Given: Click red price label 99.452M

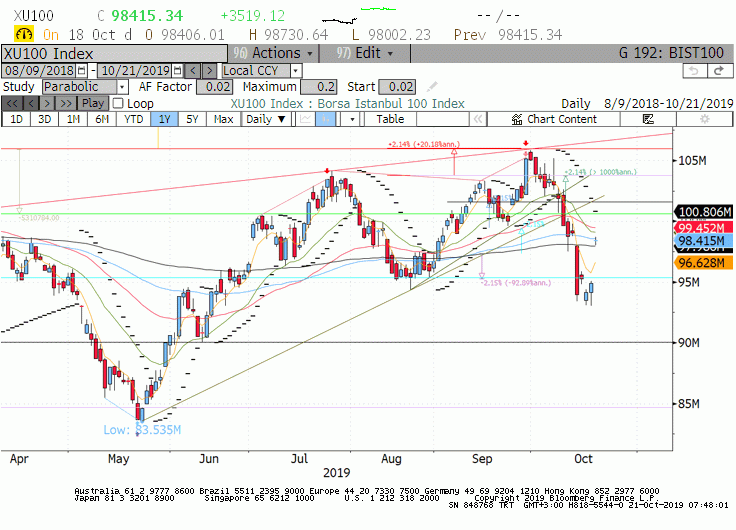Looking at the screenshot, I should [x=703, y=228].
